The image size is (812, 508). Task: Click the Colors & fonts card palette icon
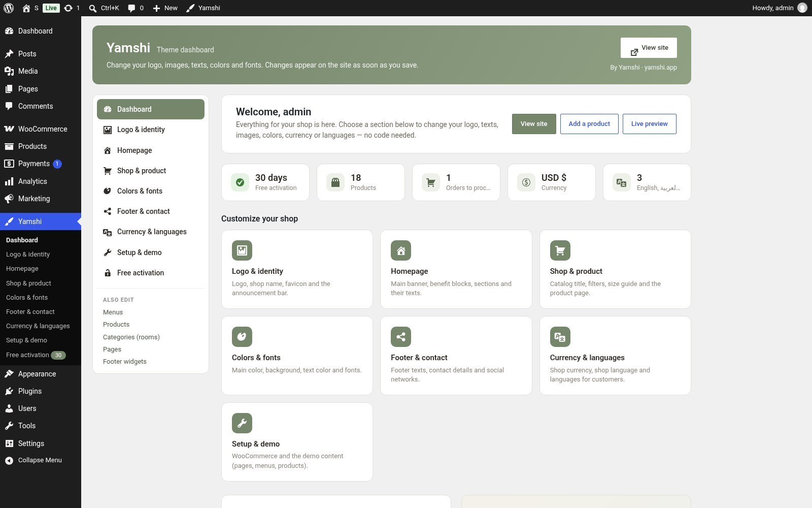(x=242, y=337)
